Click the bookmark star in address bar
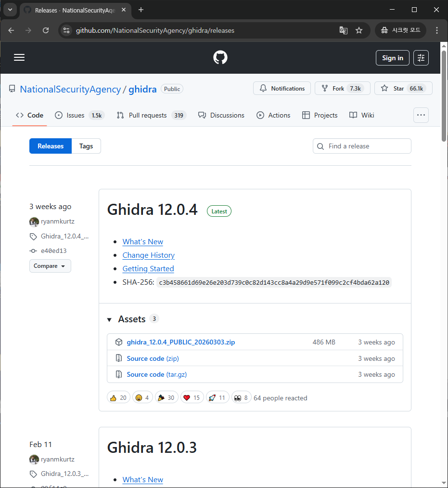 (359, 30)
